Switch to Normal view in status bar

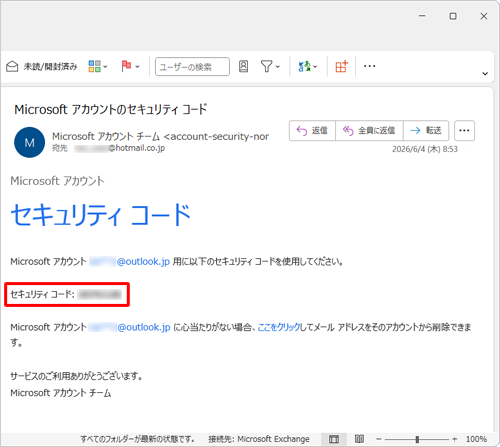click(334, 439)
